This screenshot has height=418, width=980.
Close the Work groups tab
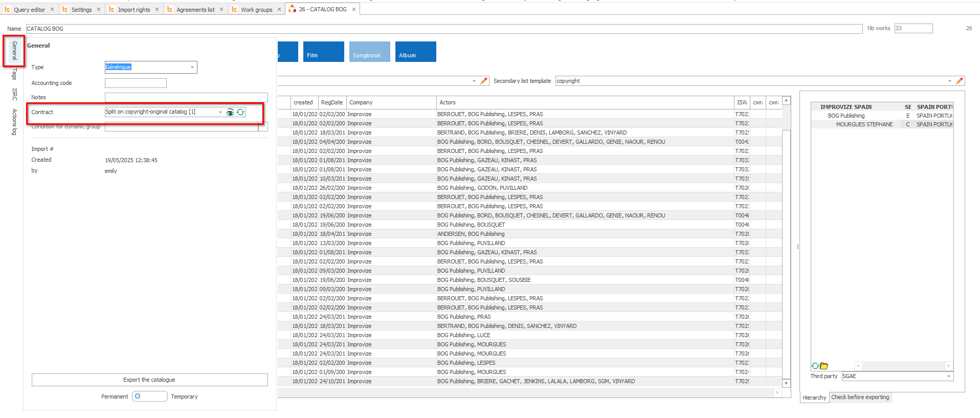pyautogui.click(x=279, y=9)
